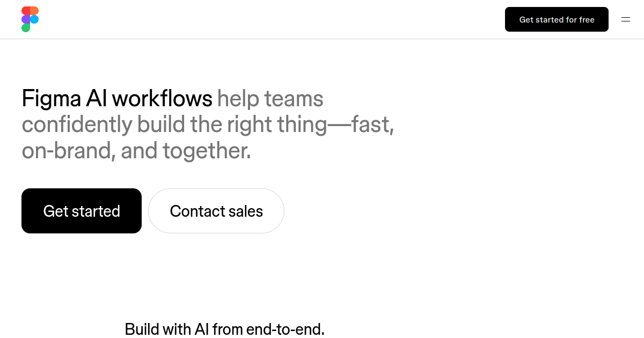Click the word 'Figma' in the headline
The height and width of the screenshot is (338, 644).
pyautogui.click(x=51, y=99)
